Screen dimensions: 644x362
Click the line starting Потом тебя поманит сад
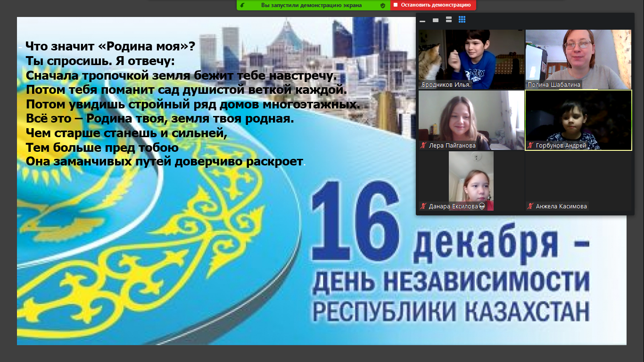coord(186,90)
